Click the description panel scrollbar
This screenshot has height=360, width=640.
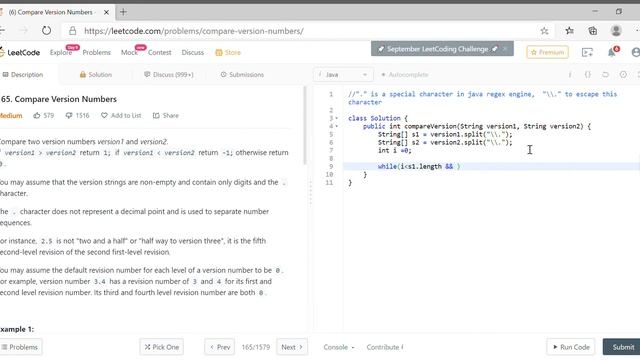pos(304,125)
